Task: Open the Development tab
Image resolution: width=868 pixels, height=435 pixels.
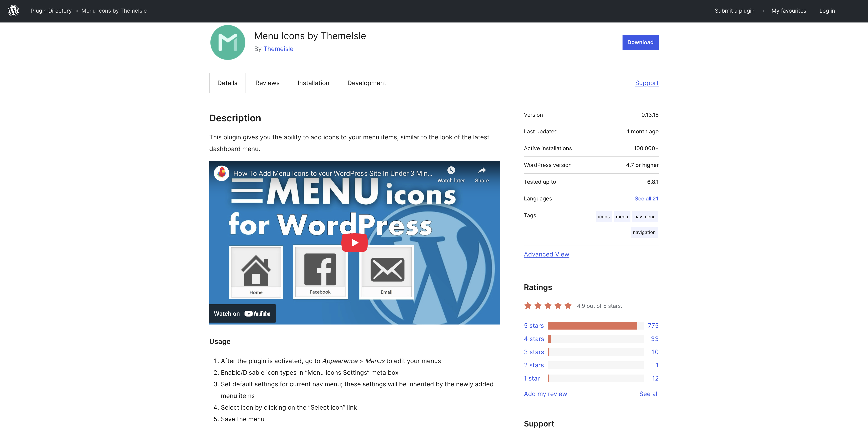Action: click(366, 83)
